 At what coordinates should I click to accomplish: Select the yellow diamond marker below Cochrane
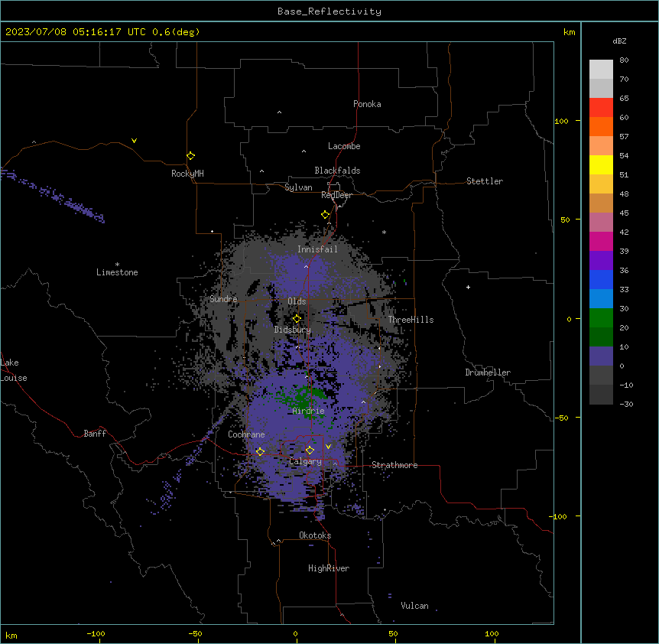(260, 452)
